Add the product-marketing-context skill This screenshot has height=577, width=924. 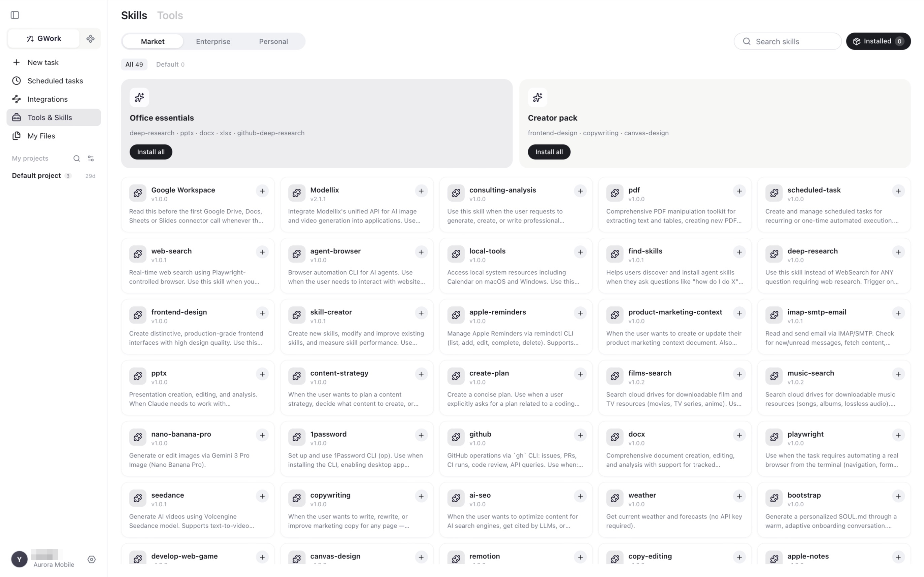coord(739,313)
